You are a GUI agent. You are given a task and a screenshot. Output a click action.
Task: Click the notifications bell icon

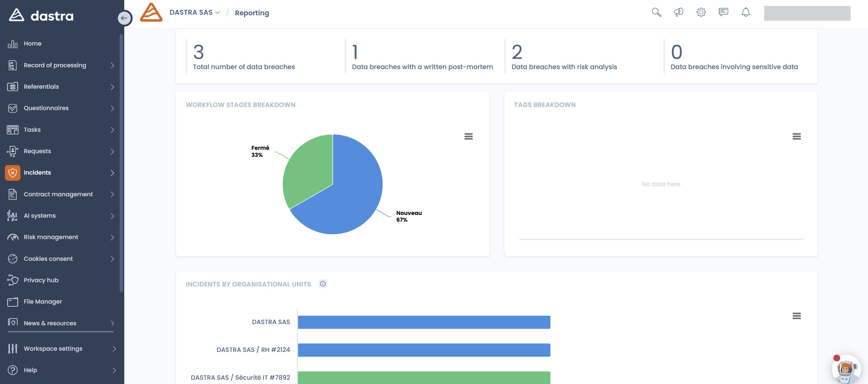coord(746,13)
